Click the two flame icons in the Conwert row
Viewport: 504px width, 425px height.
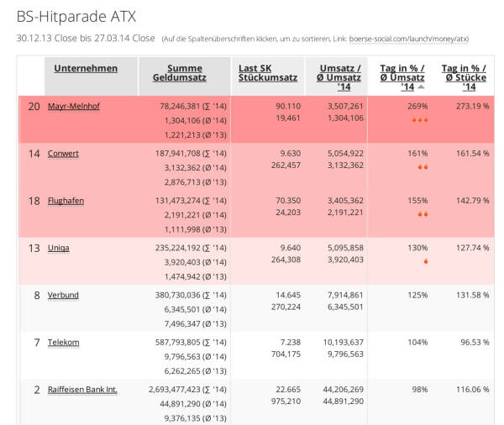tap(421, 166)
